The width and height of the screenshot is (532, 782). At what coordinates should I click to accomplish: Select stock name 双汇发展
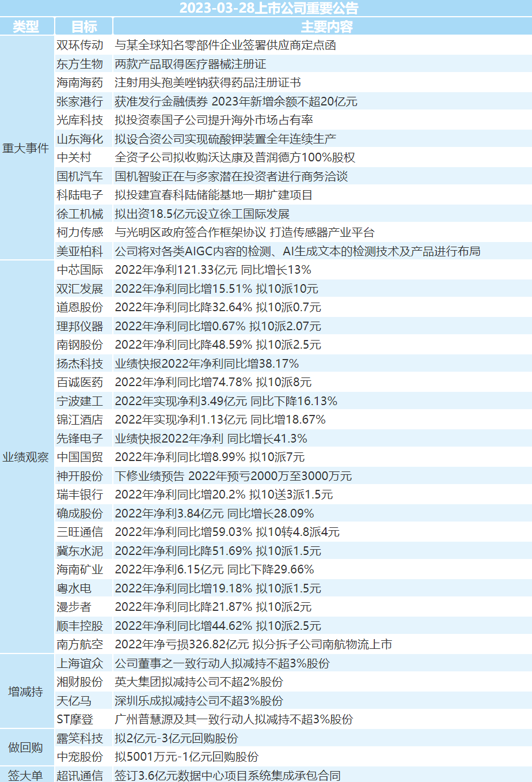pyautogui.click(x=80, y=289)
